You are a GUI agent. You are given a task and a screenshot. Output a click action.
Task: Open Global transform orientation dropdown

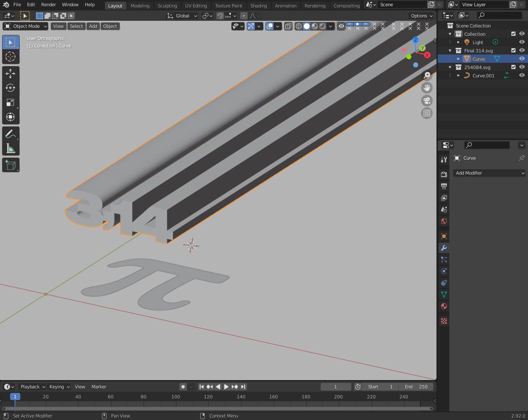coord(182,16)
